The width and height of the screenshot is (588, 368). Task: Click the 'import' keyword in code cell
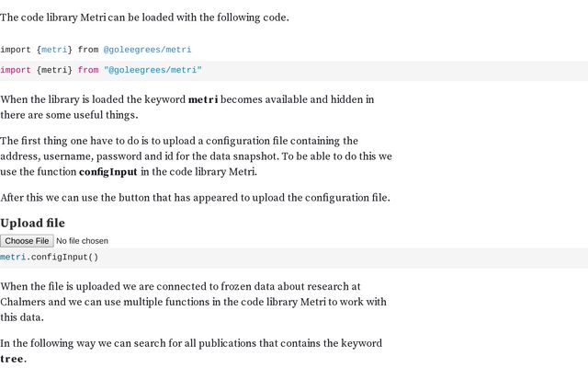[x=16, y=70]
